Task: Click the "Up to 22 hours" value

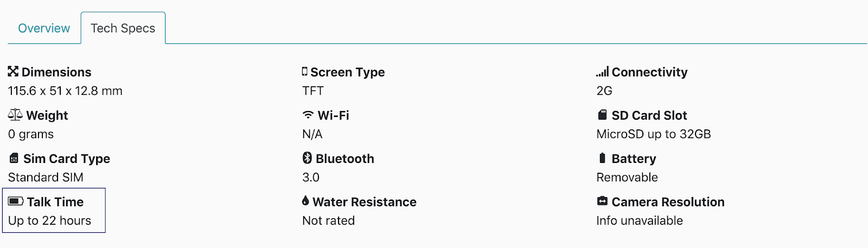Action: (50, 220)
